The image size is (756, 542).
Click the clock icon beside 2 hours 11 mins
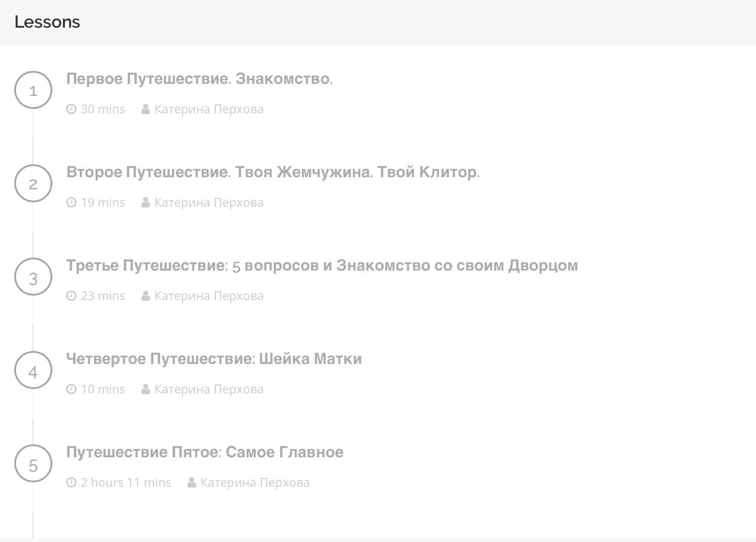(x=71, y=483)
